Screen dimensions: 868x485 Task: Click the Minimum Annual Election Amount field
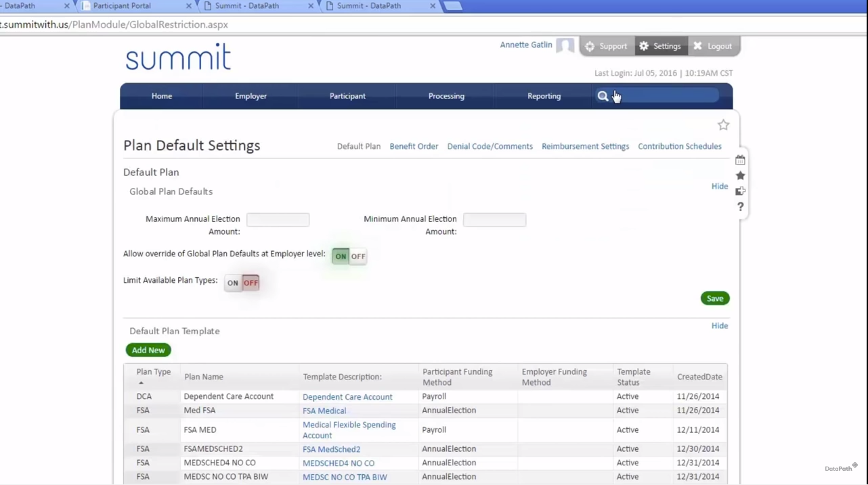tap(494, 219)
